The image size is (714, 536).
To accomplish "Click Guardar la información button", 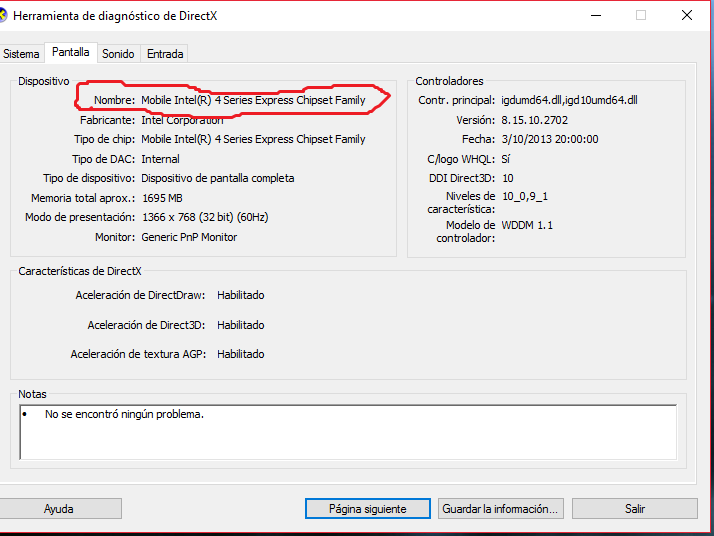I will point(500,508).
